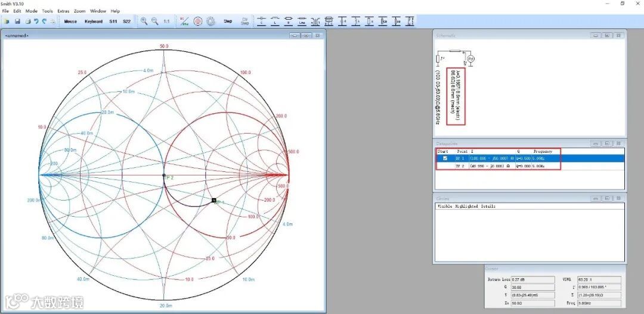Open the Extras menu

64,11
